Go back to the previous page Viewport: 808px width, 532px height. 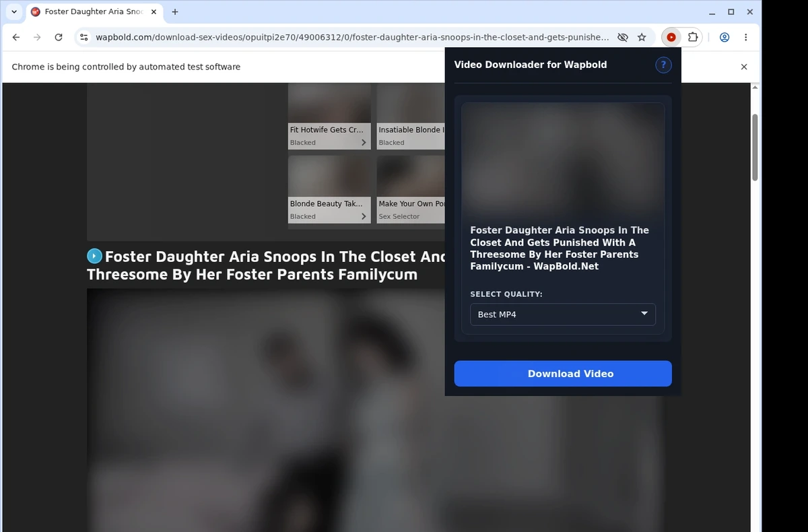point(16,38)
